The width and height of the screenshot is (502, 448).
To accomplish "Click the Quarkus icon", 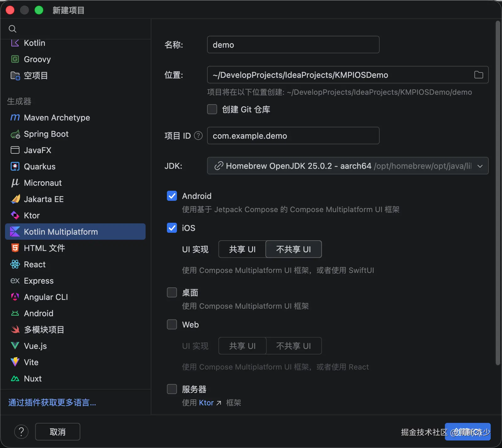I will click(x=15, y=167).
